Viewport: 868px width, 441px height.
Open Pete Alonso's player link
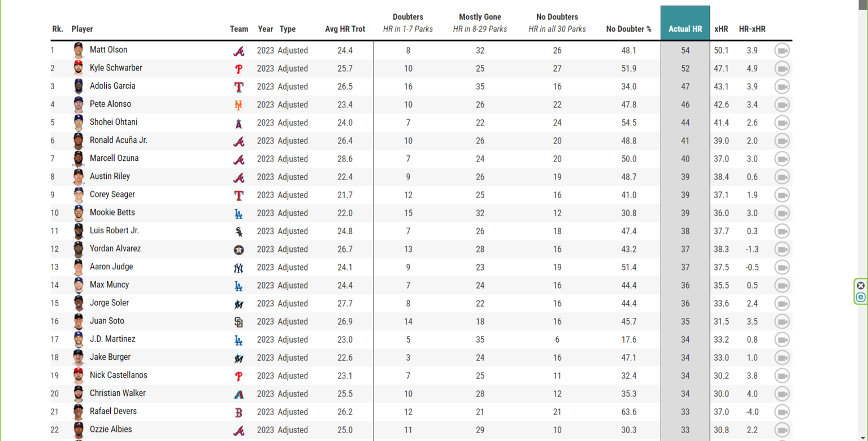click(x=110, y=104)
